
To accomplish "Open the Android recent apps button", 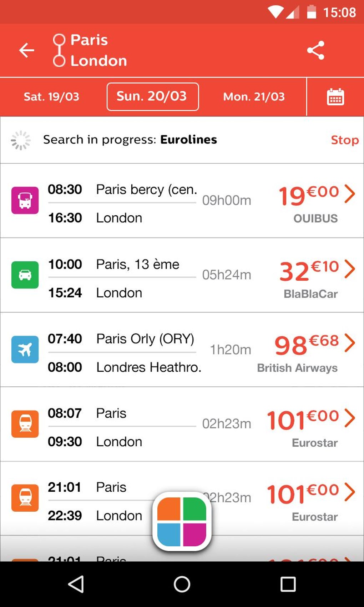I will [288, 585].
